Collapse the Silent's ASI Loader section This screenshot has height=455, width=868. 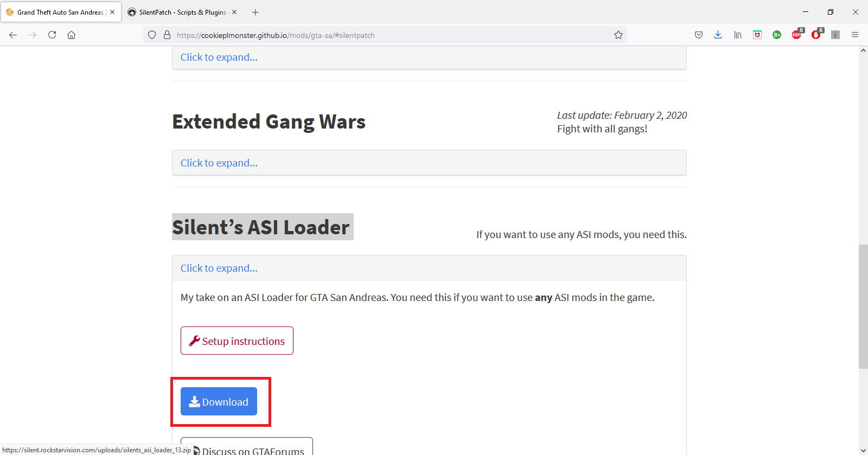(219, 268)
